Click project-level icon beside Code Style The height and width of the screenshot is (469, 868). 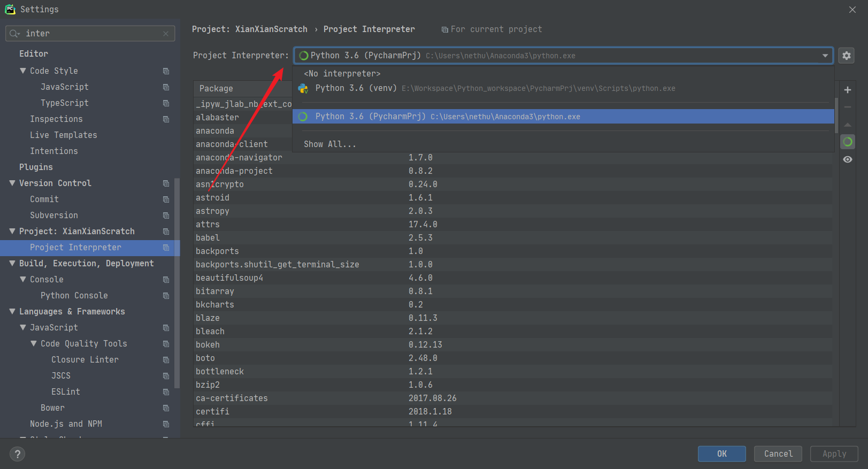coord(166,71)
